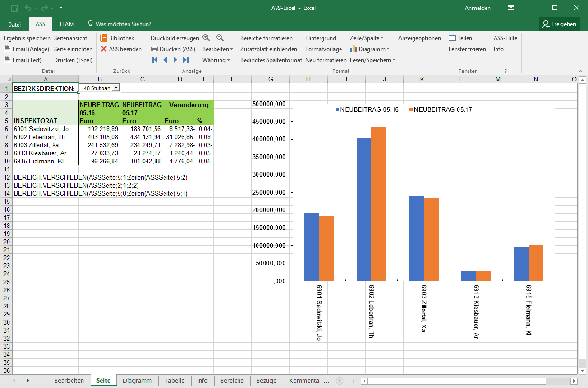
Task: Open the Bezirksdirektion 40 Stuttgart dropdown
Action: [x=116, y=88]
